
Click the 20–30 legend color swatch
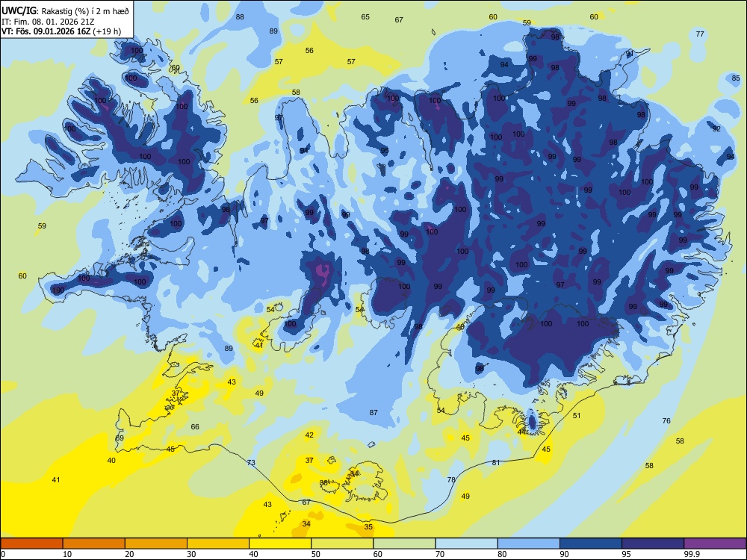click(x=156, y=544)
